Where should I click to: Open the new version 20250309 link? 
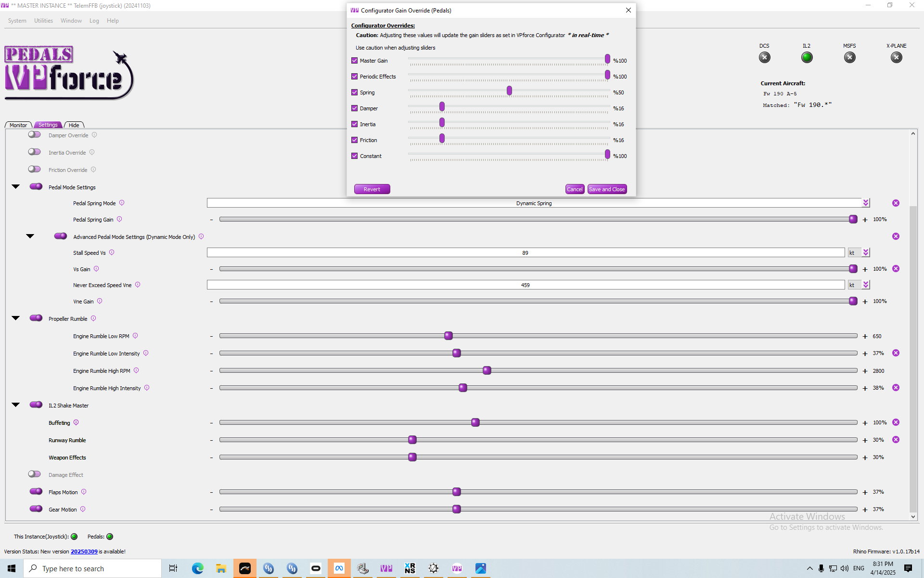coord(84,552)
